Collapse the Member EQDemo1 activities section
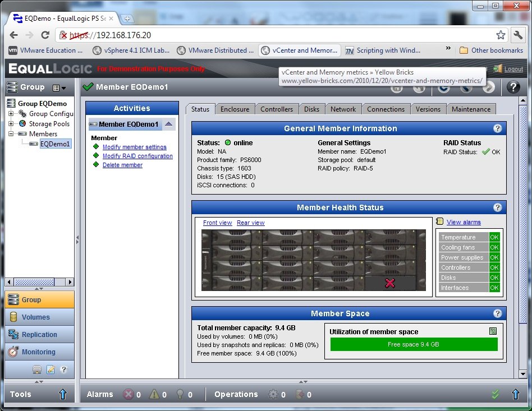The height and width of the screenshot is (411, 532). coord(168,124)
